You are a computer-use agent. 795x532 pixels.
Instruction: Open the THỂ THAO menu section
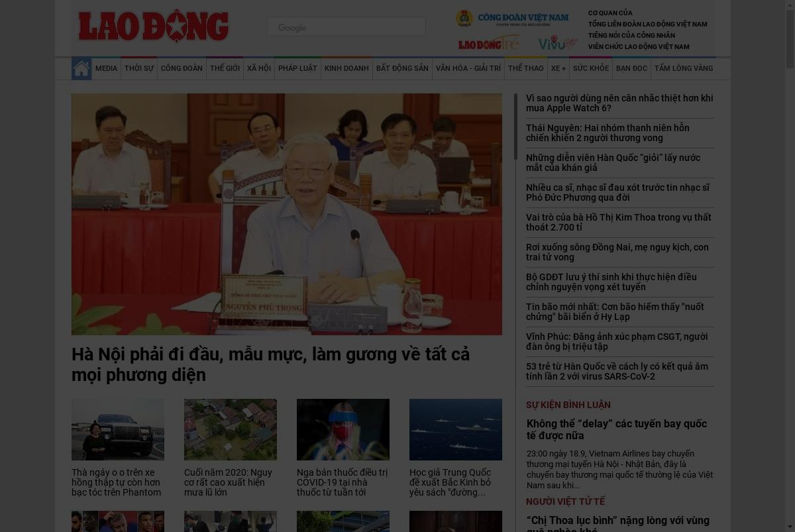click(526, 68)
